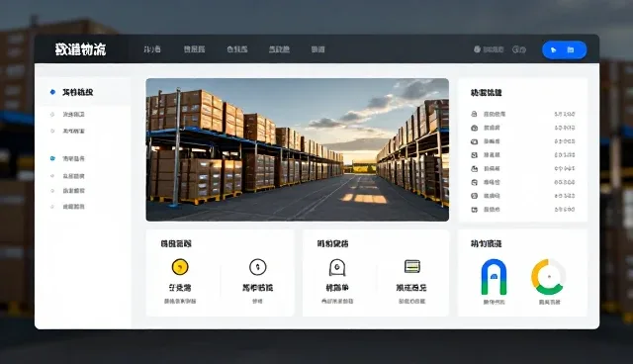The height and width of the screenshot is (364, 633).
Task: Click the icon of the fourth row in the right-hand list
Action: click(x=475, y=155)
